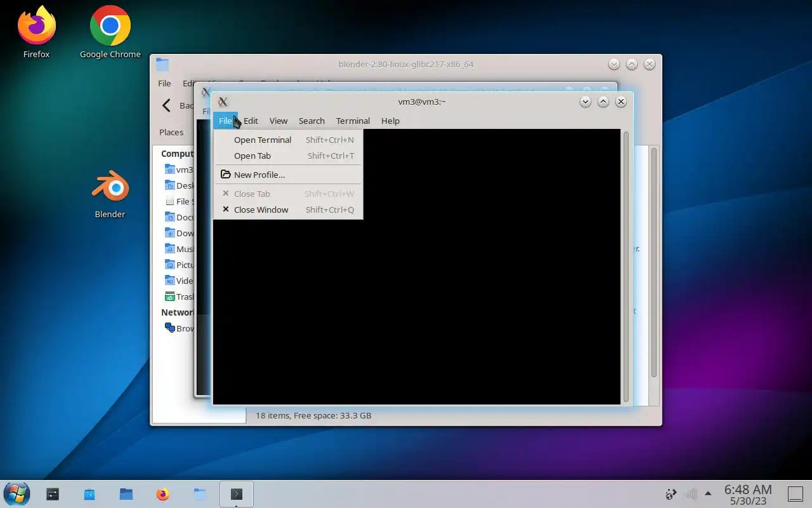Expand hidden system tray icons arrow
Viewport: 812px width, 508px height.
[x=708, y=493]
